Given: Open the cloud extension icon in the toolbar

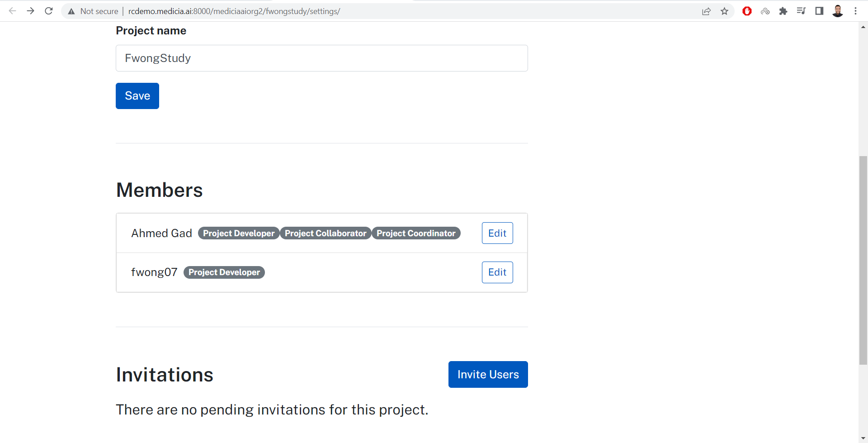Looking at the screenshot, I should point(765,11).
